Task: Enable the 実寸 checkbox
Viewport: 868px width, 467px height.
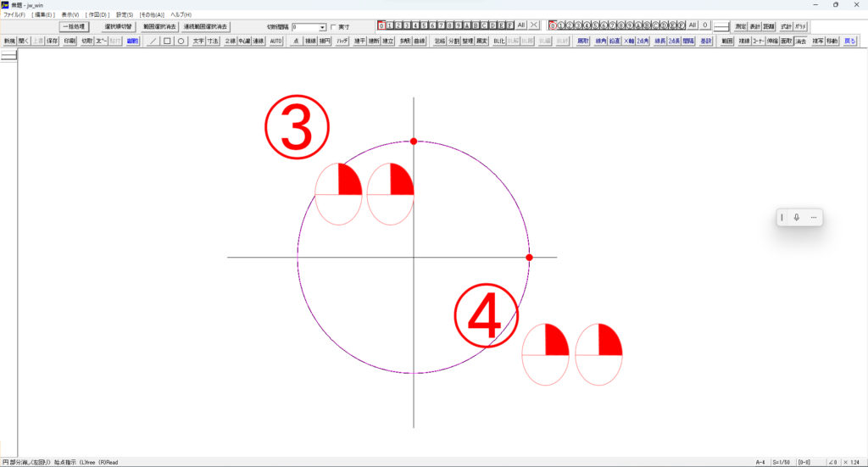Action: (x=333, y=27)
